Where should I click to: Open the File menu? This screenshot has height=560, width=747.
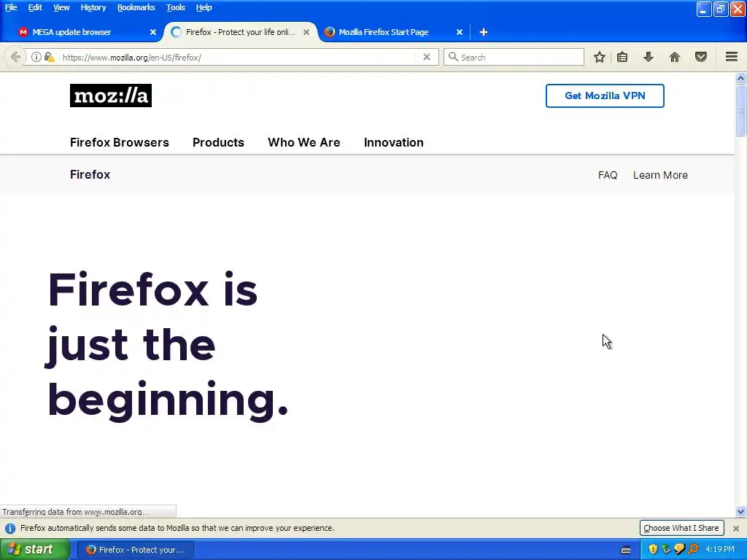[11, 7]
